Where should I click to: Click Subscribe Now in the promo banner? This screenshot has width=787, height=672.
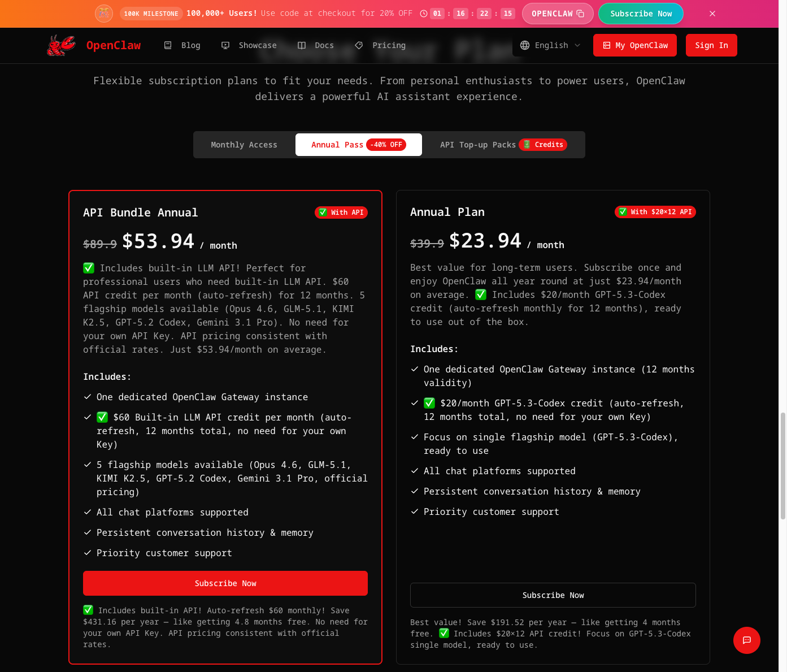tap(641, 14)
